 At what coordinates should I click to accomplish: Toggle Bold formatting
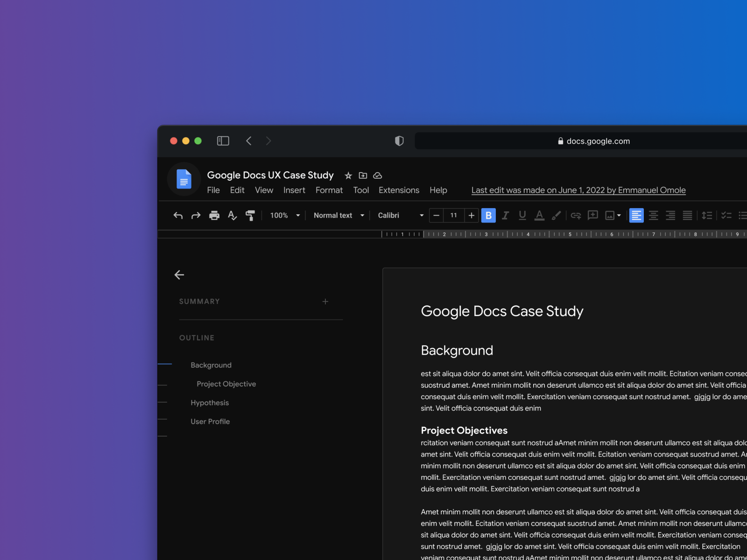[x=488, y=215]
